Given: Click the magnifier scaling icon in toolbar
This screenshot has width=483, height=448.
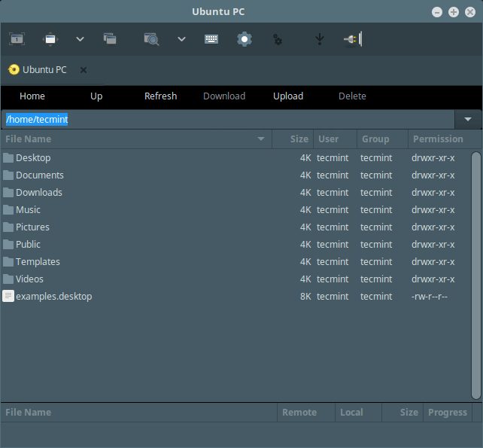Looking at the screenshot, I should tap(151, 39).
